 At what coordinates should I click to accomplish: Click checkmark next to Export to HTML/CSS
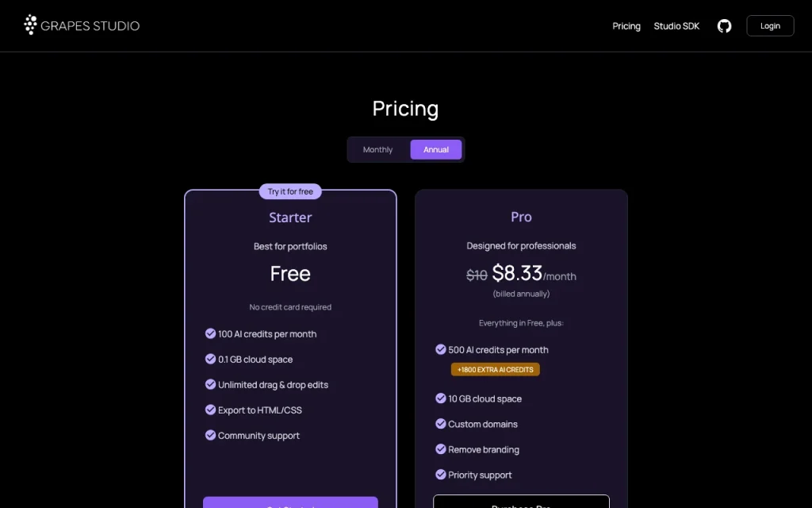click(210, 410)
